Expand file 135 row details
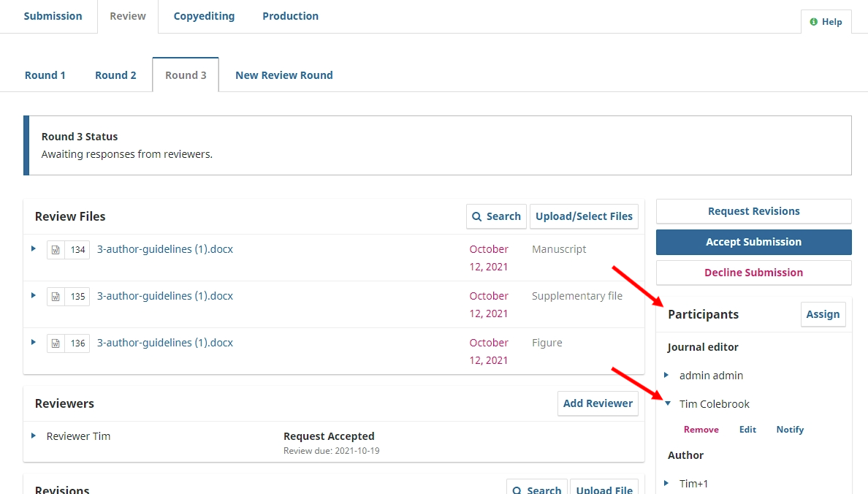 coord(33,295)
